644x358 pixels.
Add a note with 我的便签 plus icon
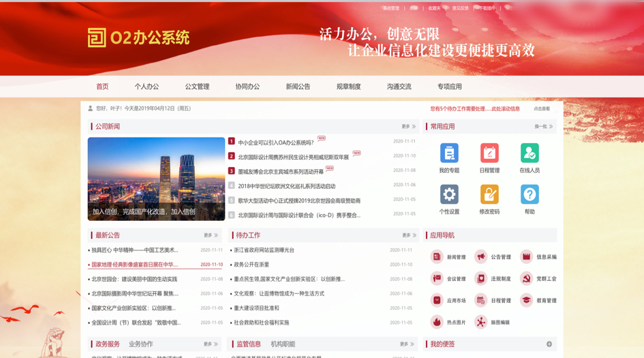point(549,344)
